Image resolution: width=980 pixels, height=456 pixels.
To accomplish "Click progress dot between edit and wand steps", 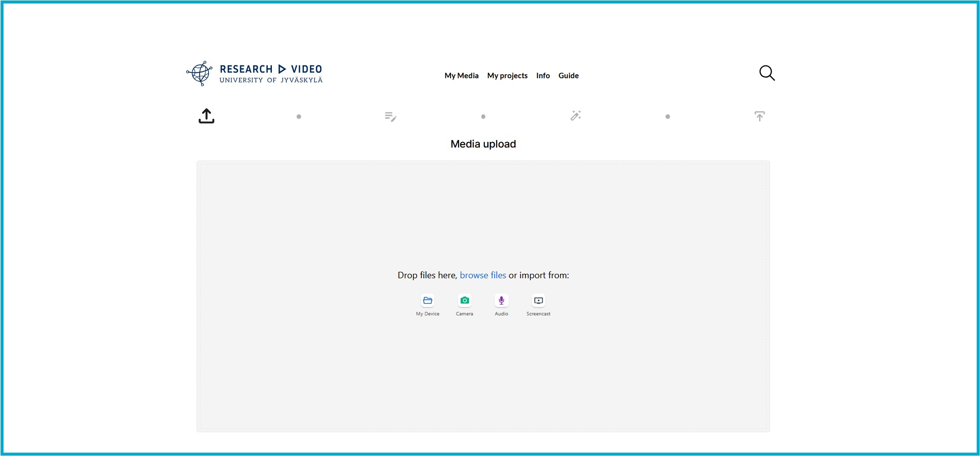I will 483,117.
